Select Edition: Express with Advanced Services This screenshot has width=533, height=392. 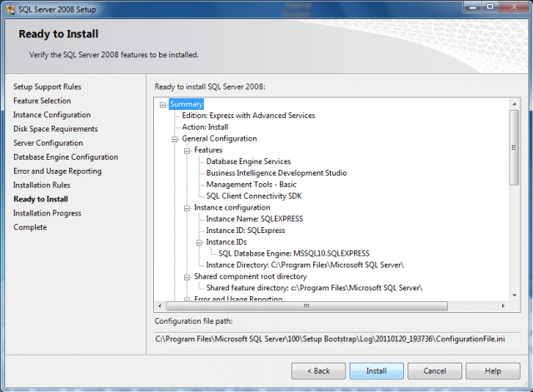point(248,116)
